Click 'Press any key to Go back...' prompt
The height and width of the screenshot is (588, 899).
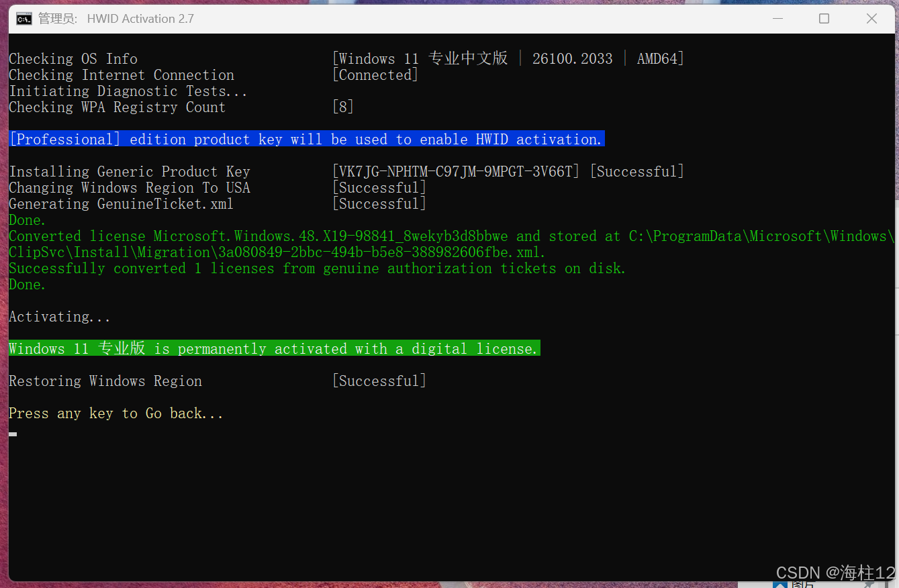(116, 413)
